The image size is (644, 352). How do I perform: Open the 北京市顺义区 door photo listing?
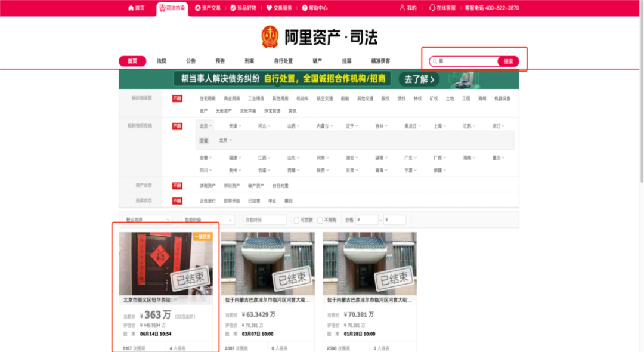[x=166, y=264]
